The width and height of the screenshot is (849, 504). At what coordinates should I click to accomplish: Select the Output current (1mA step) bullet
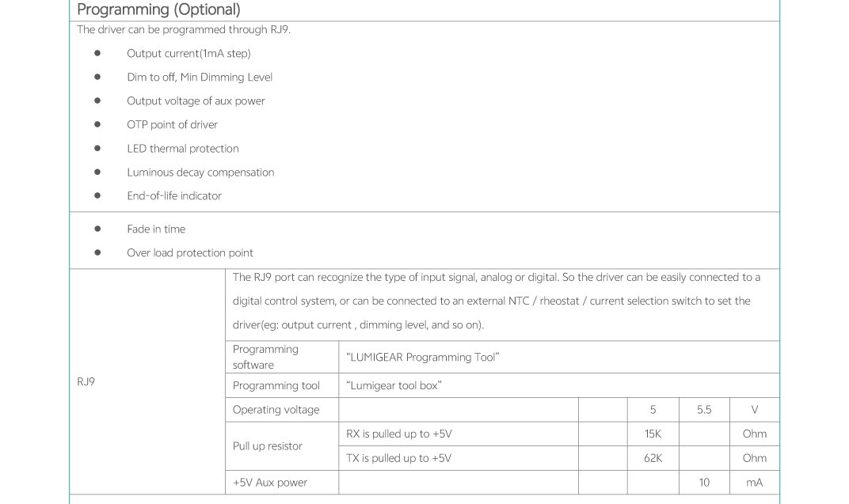(188, 54)
